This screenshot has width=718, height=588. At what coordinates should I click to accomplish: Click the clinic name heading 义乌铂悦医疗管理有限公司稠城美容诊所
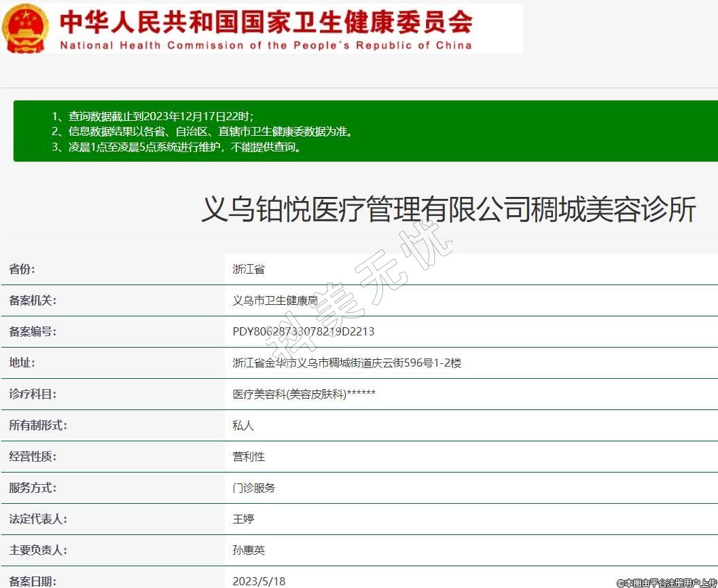pyautogui.click(x=448, y=210)
